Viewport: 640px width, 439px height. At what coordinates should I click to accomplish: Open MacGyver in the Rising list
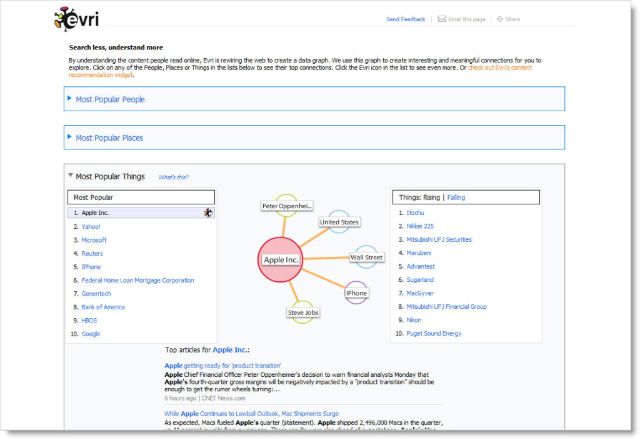point(420,293)
